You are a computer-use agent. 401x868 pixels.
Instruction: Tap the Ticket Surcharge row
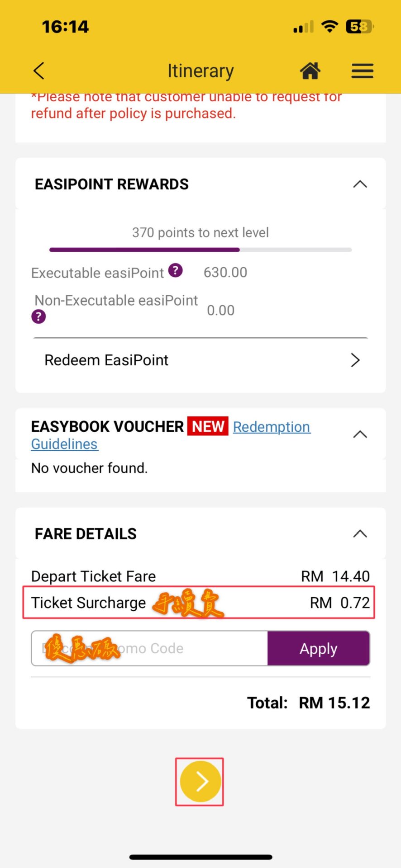199,603
